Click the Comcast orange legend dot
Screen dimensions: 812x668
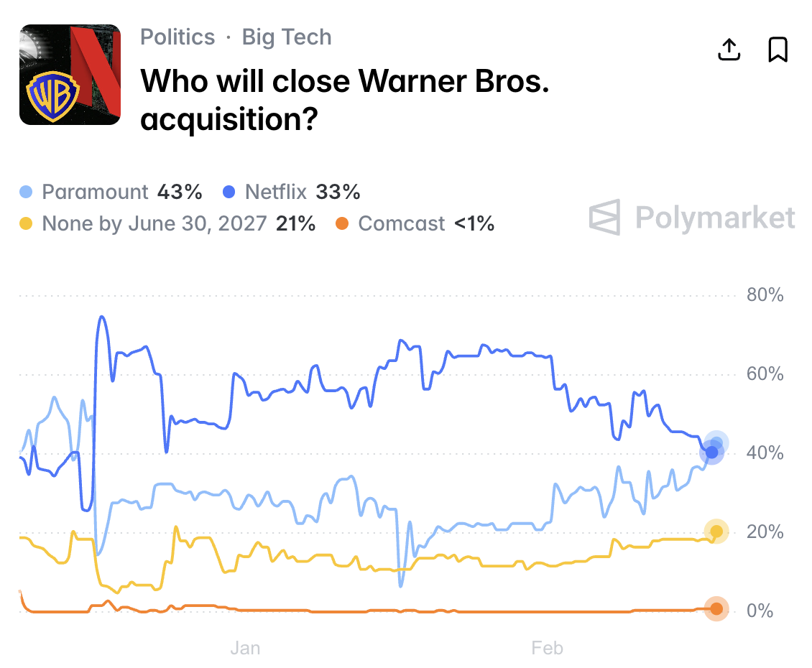coord(342,224)
